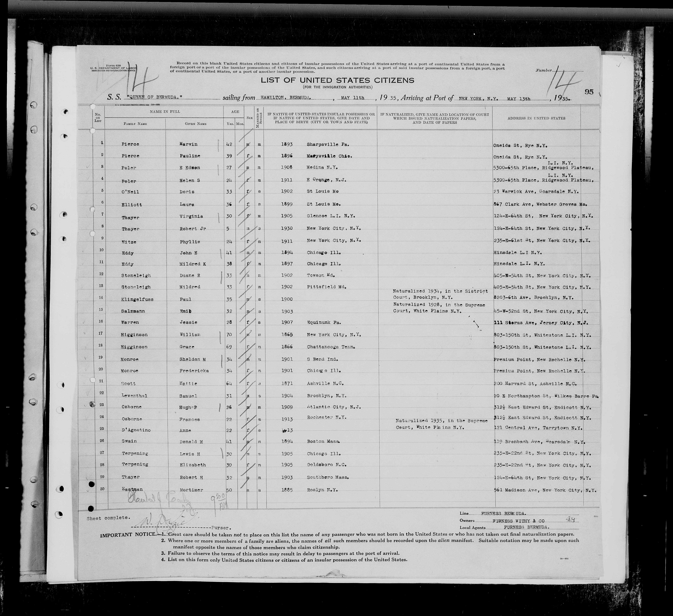Click address '867 Clark Ave, Webster Groves Mo.'
This screenshot has width=673, height=616.
pyautogui.click(x=540, y=204)
